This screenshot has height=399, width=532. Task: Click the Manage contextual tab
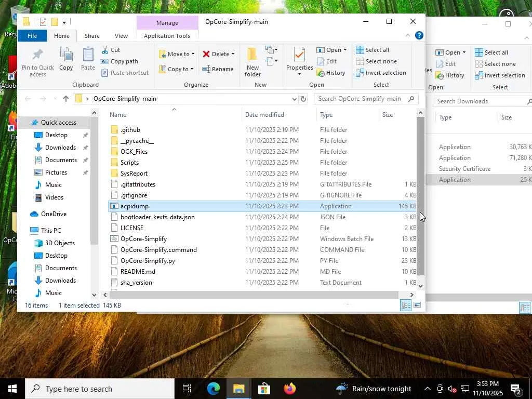click(167, 23)
